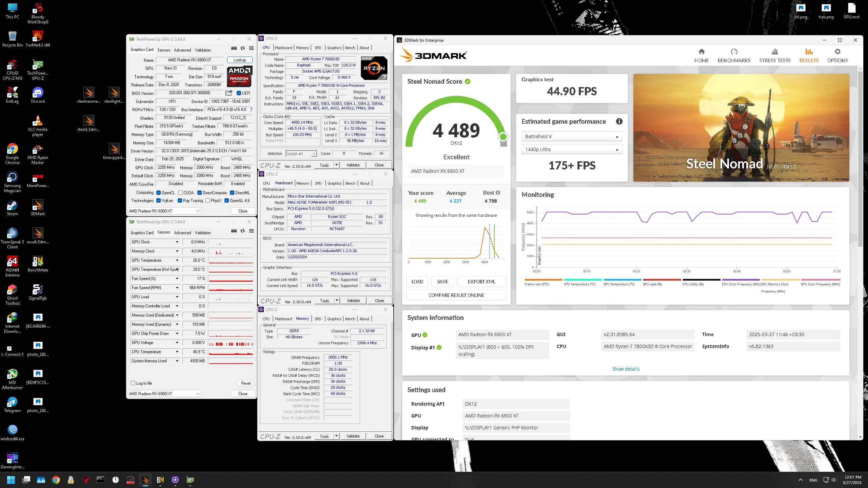This screenshot has width=868, height=488.
Task: Open Steam desktop shortcut
Action: point(12,207)
